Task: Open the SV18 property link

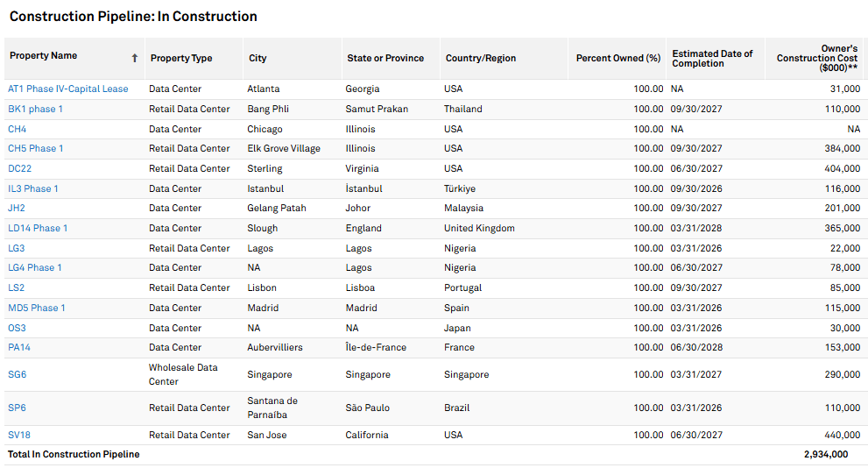Action: point(19,435)
